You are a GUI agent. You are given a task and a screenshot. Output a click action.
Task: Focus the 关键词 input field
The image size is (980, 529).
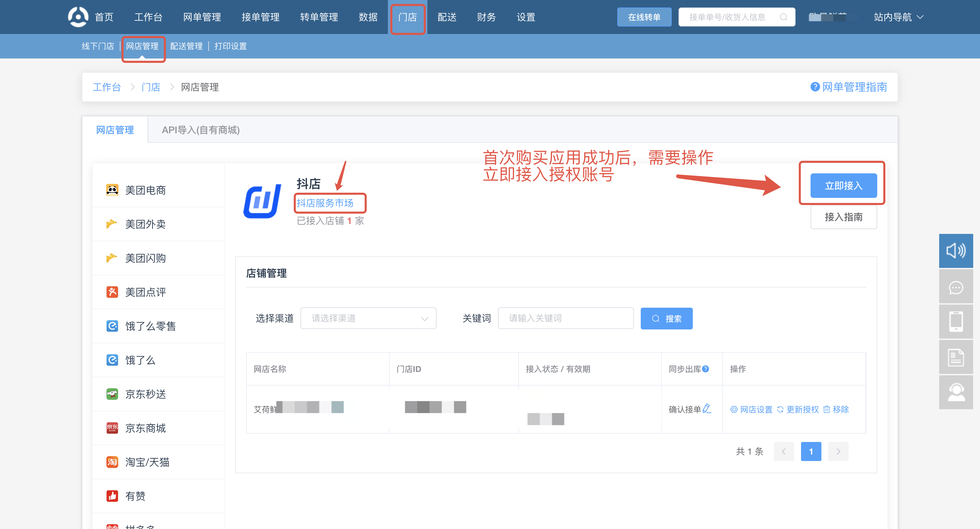click(566, 319)
